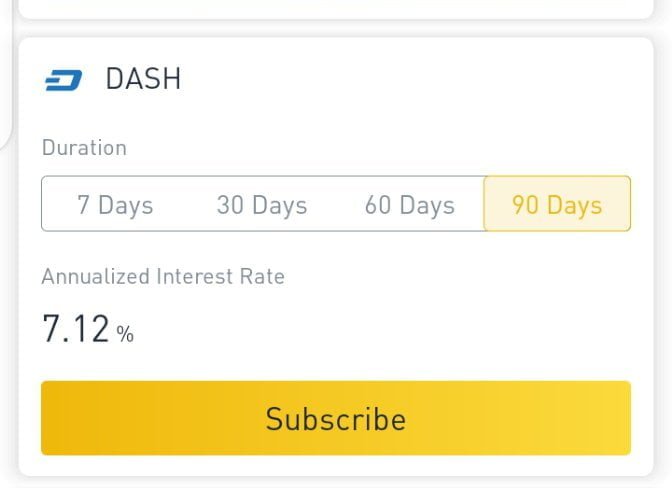This screenshot has width=672, height=488.
Task: Switch duration to 60 Days
Action: [x=409, y=205]
